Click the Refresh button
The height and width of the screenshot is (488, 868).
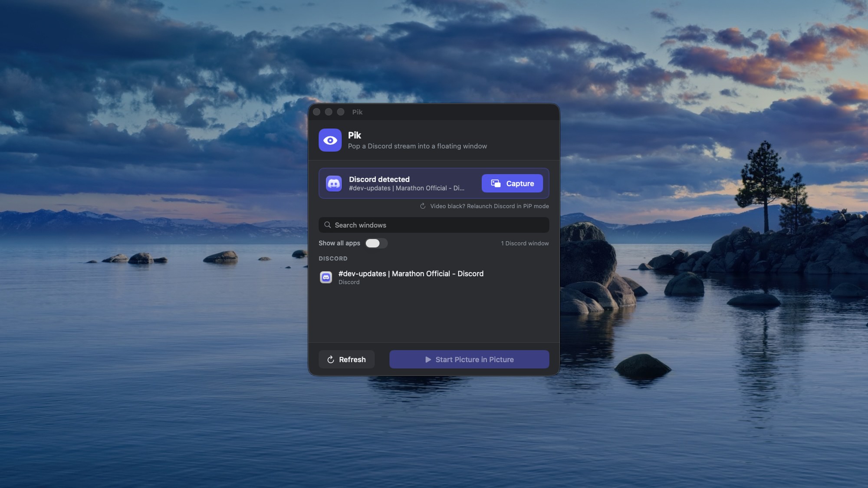tap(346, 360)
